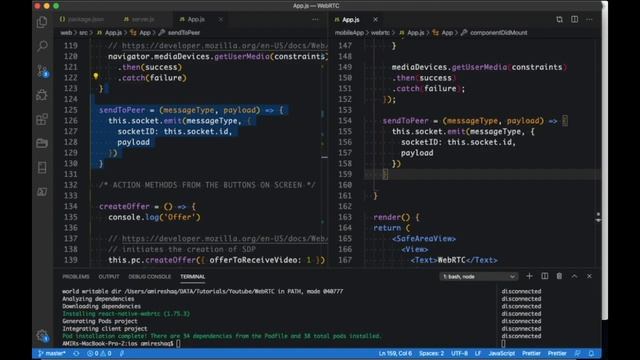The height and width of the screenshot is (360, 640).
Task: Open the Extensions view
Action: (x=42, y=119)
